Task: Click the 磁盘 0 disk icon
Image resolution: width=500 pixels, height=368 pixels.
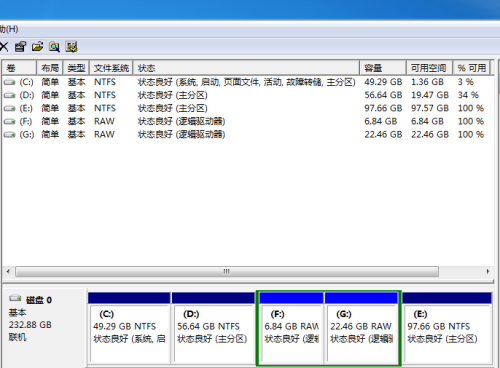Action: [15, 298]
